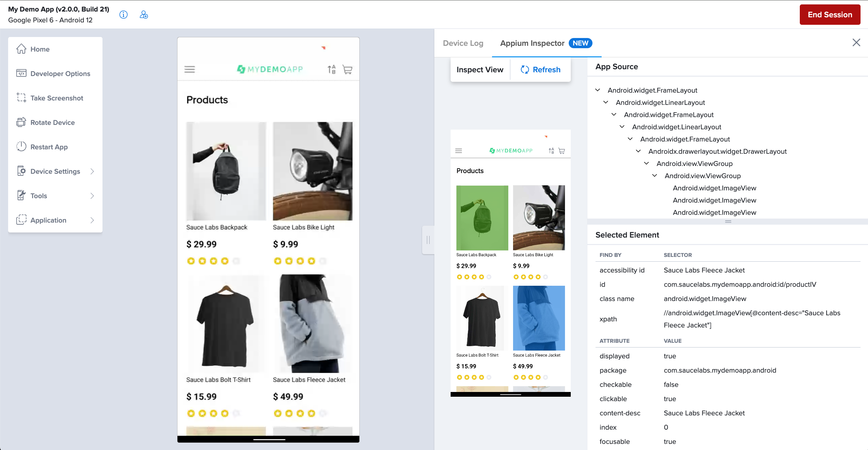Click the Rotate Device sidebar icon
The image size is (868, 450).
(x=21, y=122)
